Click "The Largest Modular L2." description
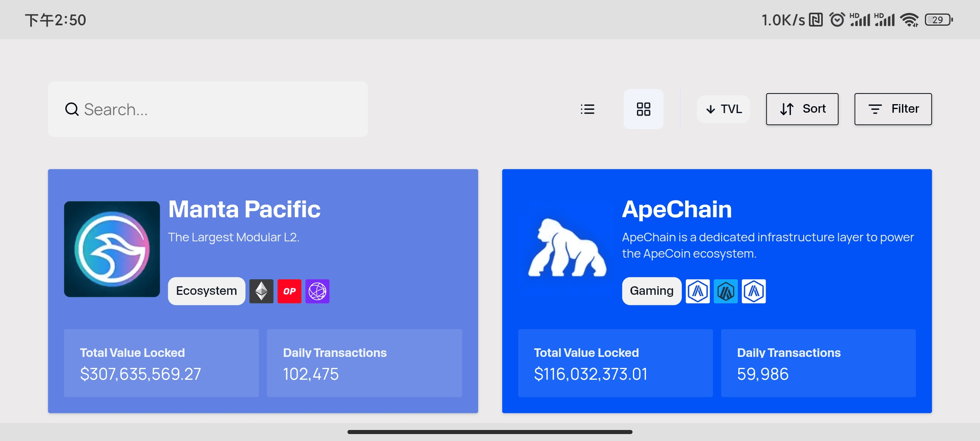Screen dimensions: 980x441 [234, 237]
